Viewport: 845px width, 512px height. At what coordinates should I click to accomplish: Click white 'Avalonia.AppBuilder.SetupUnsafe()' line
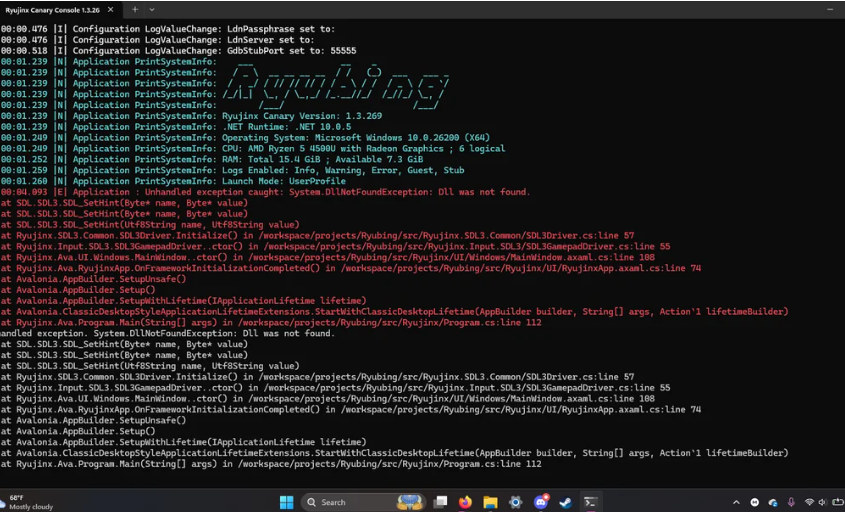pyautogui.click(x=93, y=420)
